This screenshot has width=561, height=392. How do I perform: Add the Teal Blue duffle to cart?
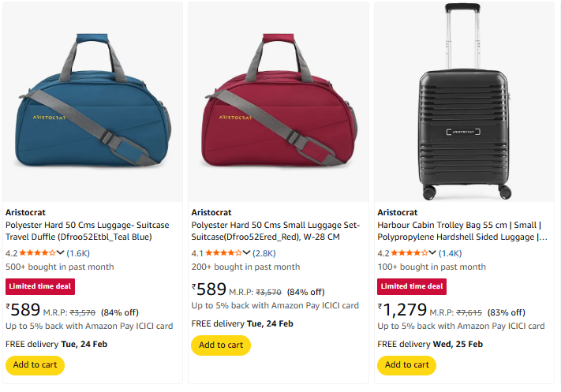(x=35, y=365)
